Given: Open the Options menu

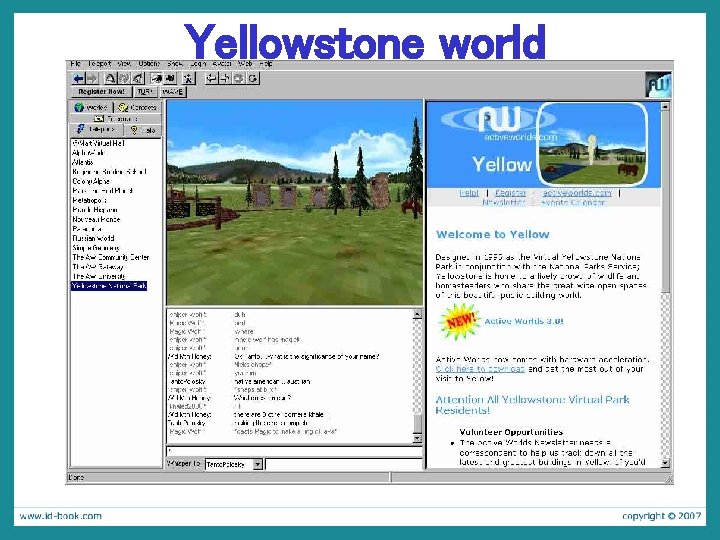Looking at the screenshot, I should 149,64.
